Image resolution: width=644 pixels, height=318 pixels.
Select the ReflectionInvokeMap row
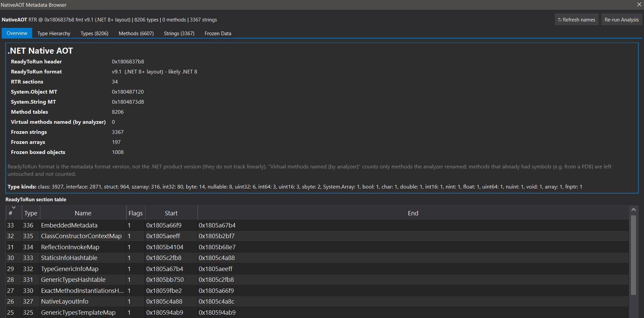pyautogui.click(x=317, y=247)
